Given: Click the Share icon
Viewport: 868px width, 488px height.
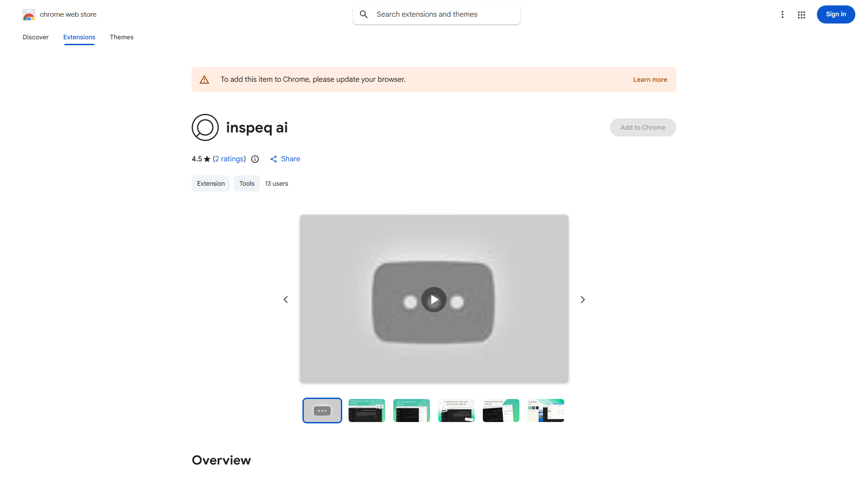Looking at the screenshot, I should point(274,159).
